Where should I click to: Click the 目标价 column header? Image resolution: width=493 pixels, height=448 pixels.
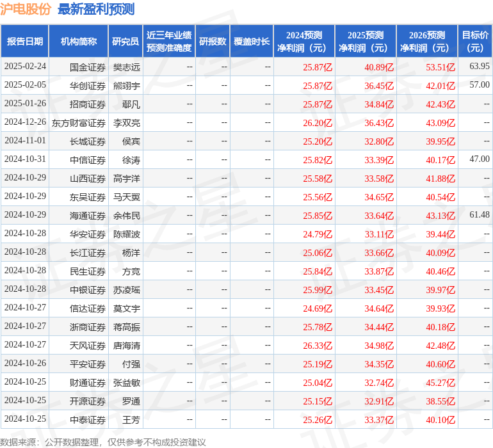(475, 41)
